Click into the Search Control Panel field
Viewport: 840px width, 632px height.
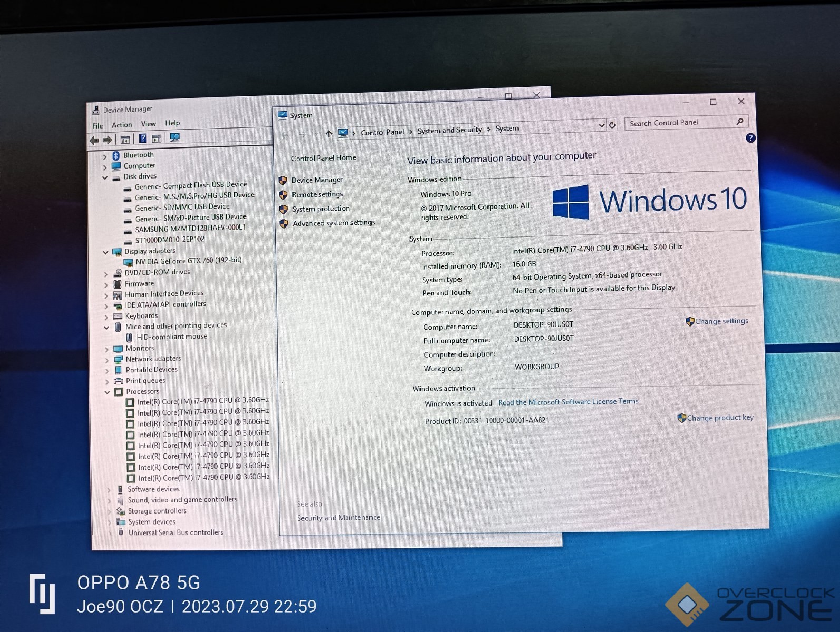coord(685,122)
